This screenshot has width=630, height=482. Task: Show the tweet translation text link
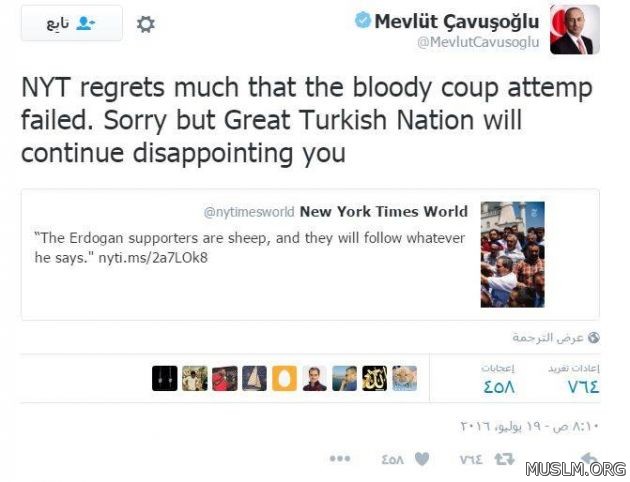tap(548, 338)
